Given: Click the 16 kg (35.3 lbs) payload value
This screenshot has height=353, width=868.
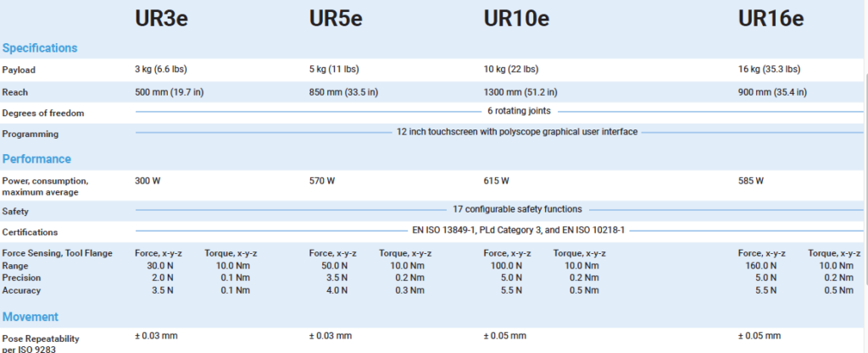Looking at the screenshot, I should coord(769,69).
